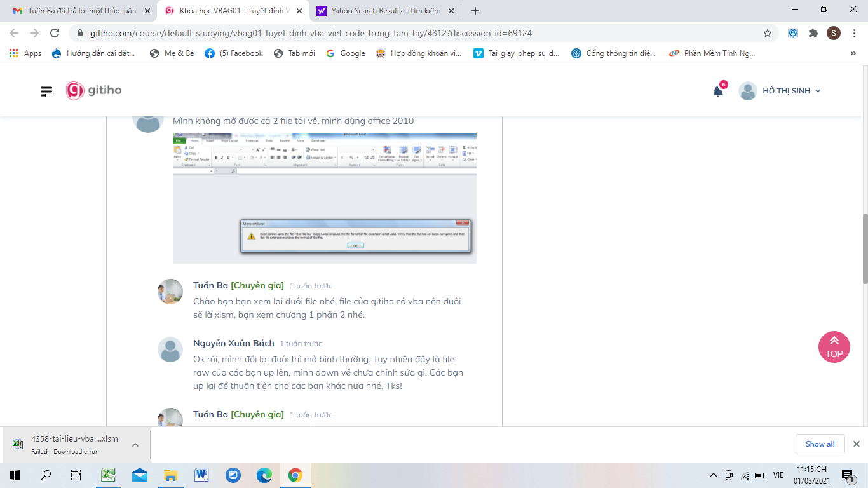Screen dimensions: 868x488
Task: Go back with the browser back arrow
Action: 14,33
